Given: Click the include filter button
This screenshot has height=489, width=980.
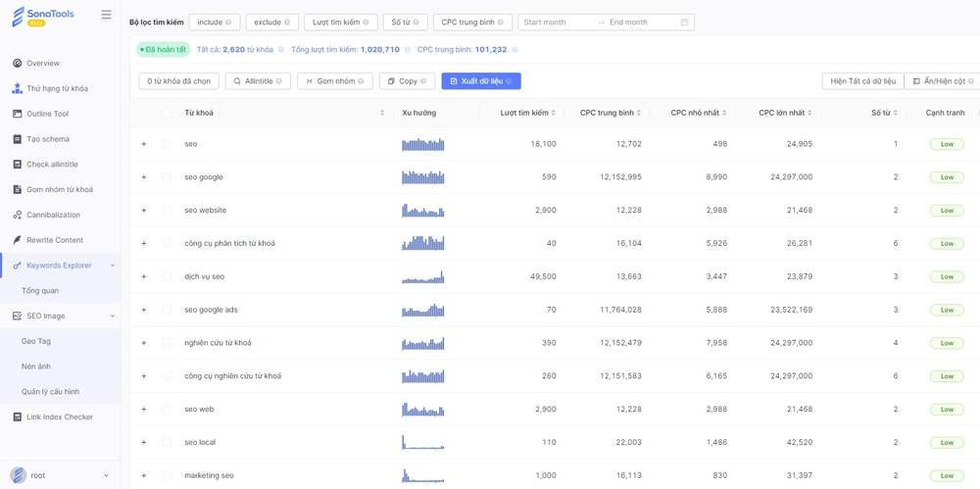Looking at the screenshot, I should click(215, 22).
